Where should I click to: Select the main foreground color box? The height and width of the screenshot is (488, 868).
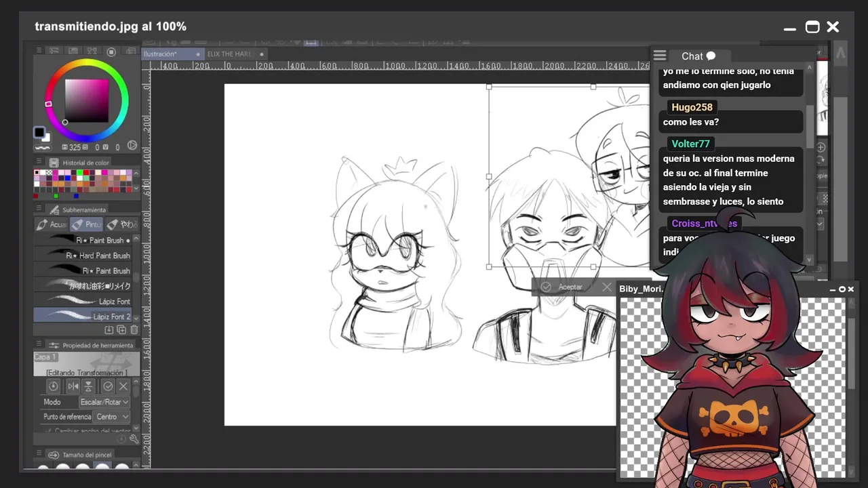tap(39, 132)
